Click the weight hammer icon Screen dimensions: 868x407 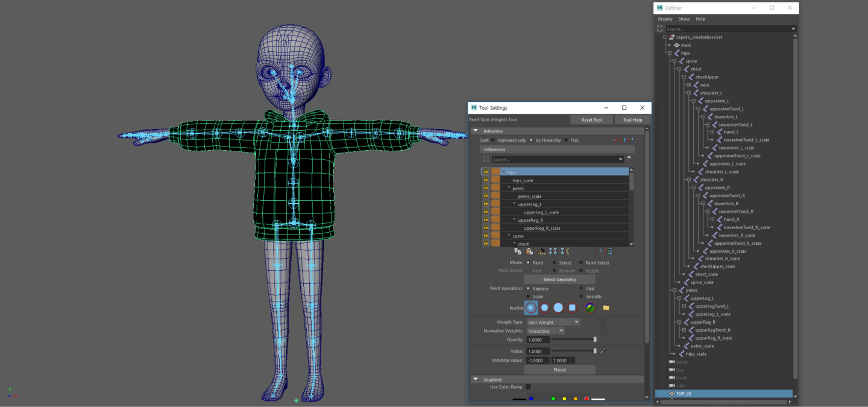(541, 251)
